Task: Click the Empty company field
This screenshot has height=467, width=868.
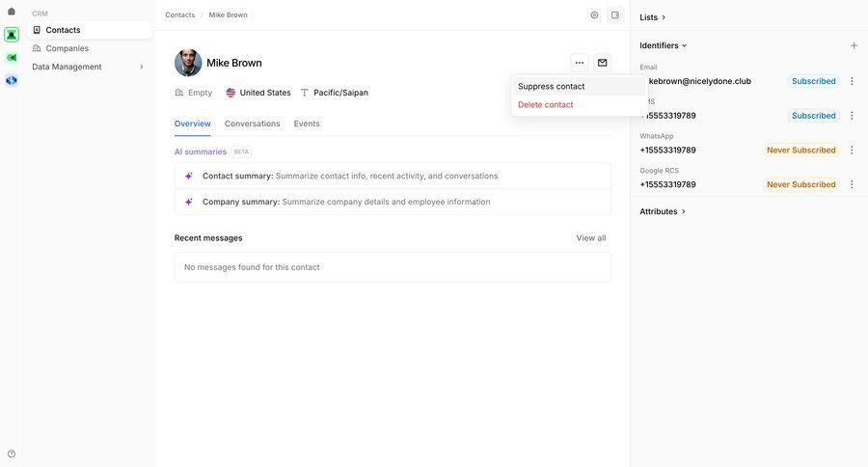Action: pyautogui.click(x=194, y=93)
